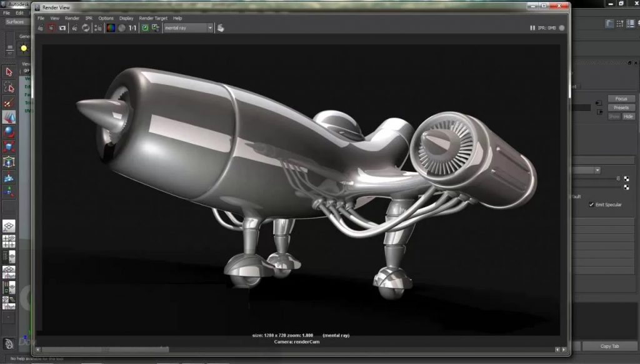This screenshot has width=640, height=364.
Task: Click yellow light bulb shelf icon
Action: (x=24, y=49)
